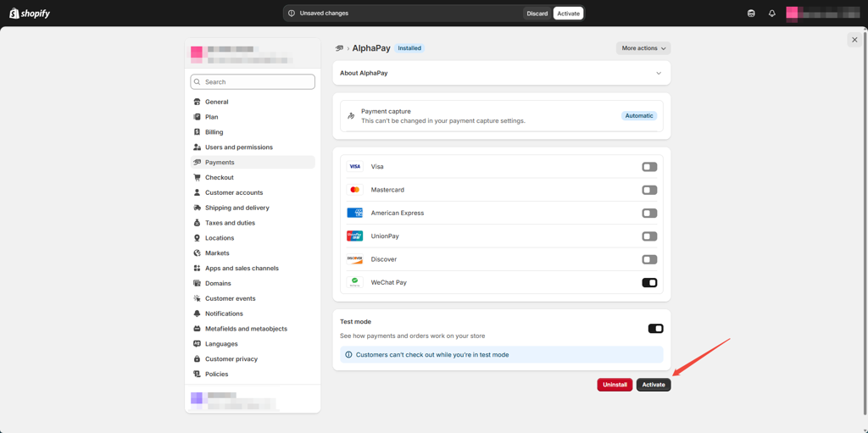This screenshot has width=868, height=433.
Task: Enable the Mastercard toggle
Action: [649, 191]
